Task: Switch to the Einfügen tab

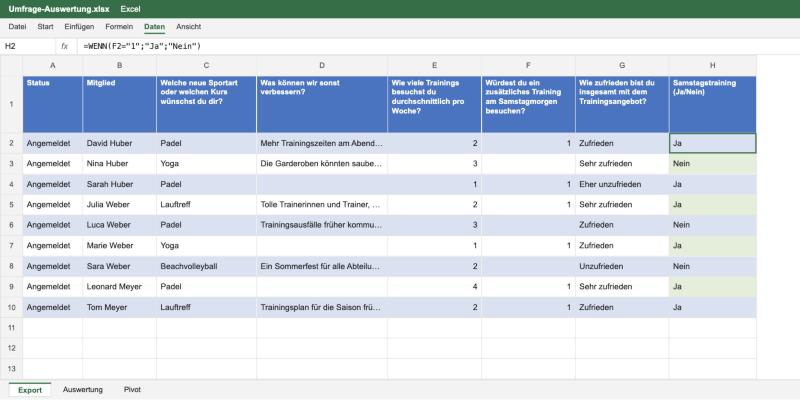Action: [79, 27]
